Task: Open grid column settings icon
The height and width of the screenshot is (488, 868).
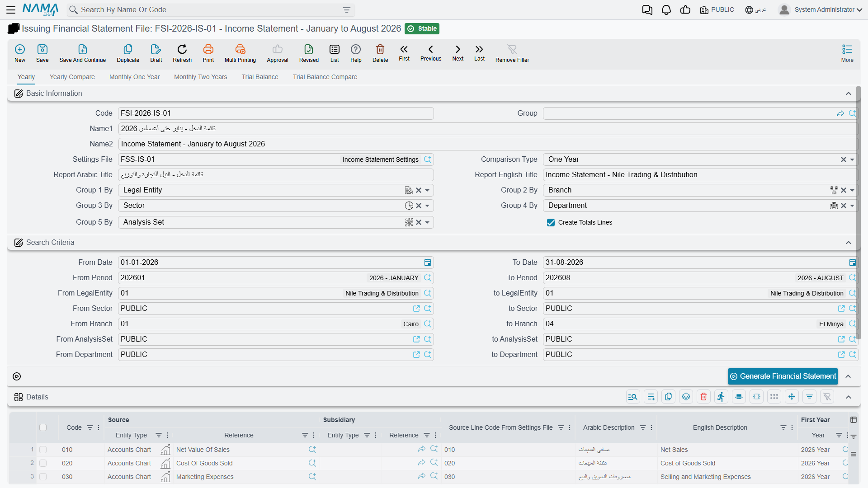Action: tap(853, 420)
